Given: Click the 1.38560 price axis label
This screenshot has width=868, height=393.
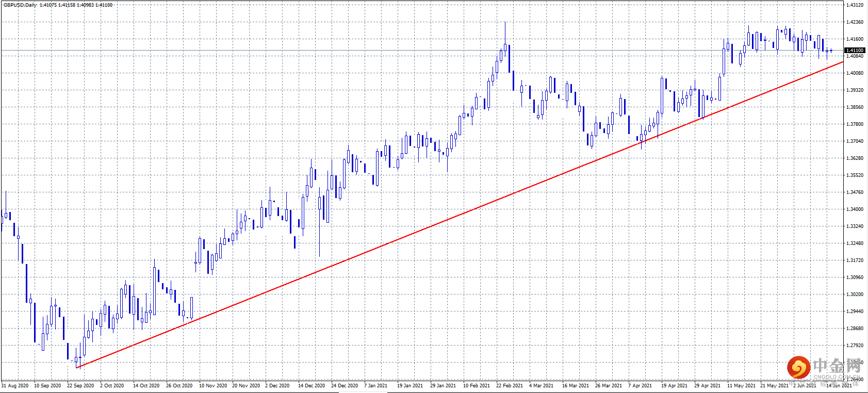Looking at the screenshot, I should tap(855, 107).
